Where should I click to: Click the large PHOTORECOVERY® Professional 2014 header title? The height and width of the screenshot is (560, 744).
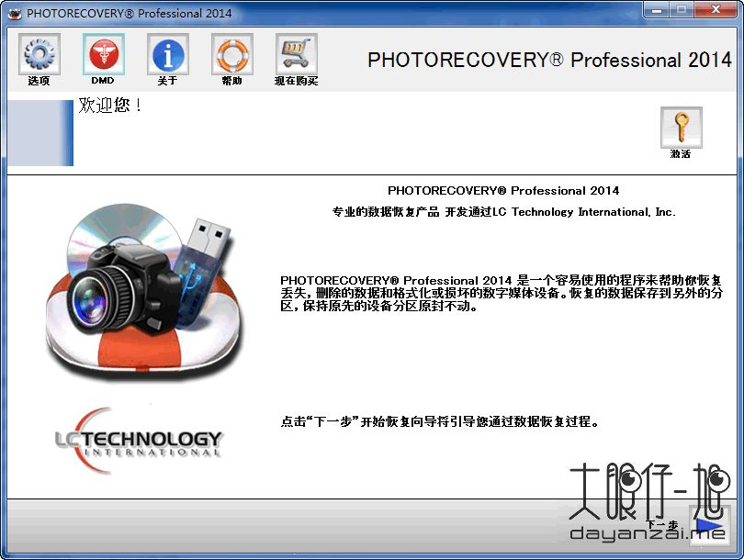[549, 60]
